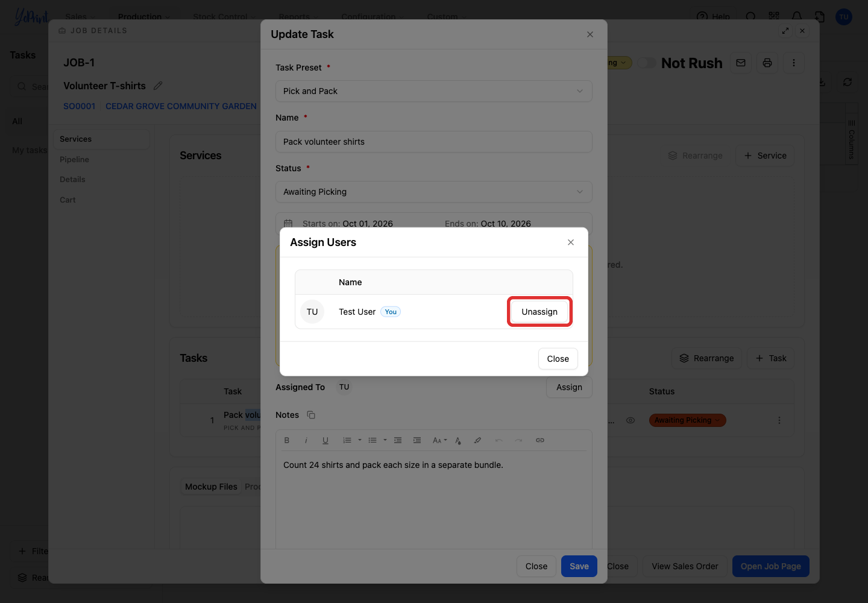The height and width of the screenshot is (603, 868).
Task: Insert a link in the notes editor
Action: tap(540, 440)
